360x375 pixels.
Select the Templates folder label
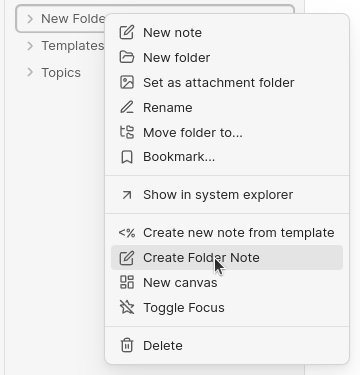pos(73,46)
